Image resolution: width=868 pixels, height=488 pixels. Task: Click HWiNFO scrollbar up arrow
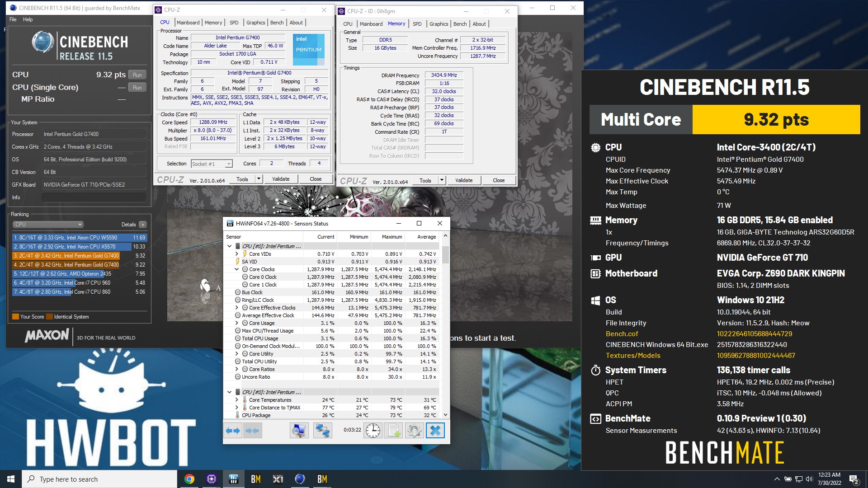[445, 236]
